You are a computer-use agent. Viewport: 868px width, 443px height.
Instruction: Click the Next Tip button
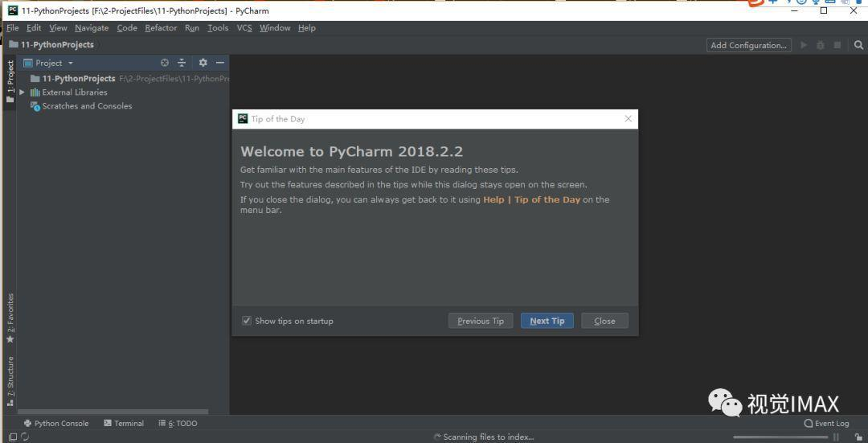pyautogui.click(x=547, y=321)
